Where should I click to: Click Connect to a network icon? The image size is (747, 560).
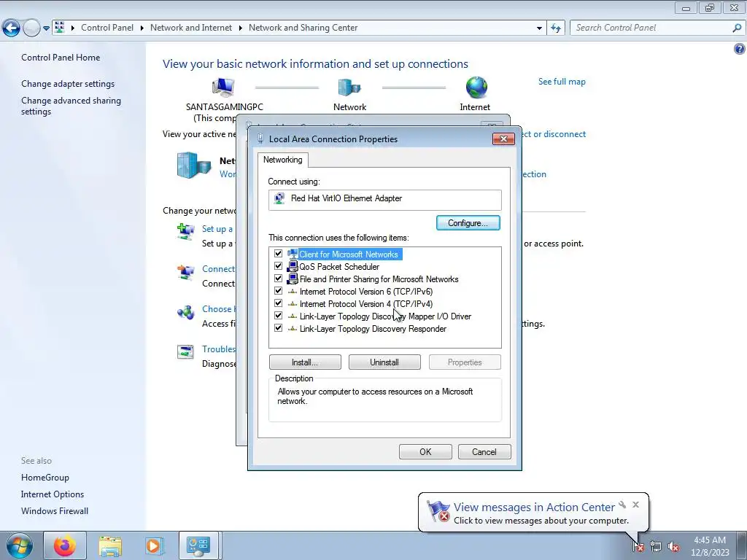186,272
